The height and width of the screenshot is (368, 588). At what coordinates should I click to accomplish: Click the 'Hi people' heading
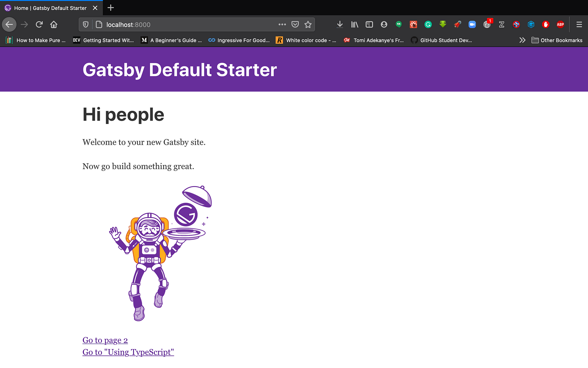[123, 114]
